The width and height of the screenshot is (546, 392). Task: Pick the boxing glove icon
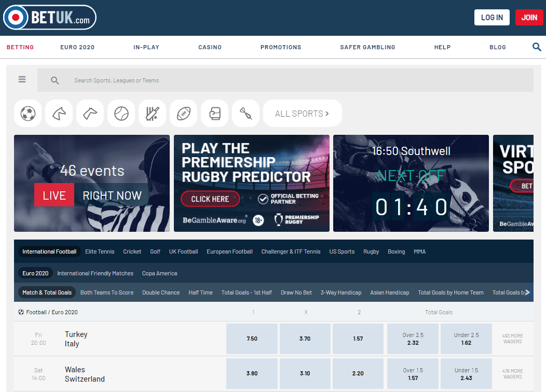pos(214,113)
